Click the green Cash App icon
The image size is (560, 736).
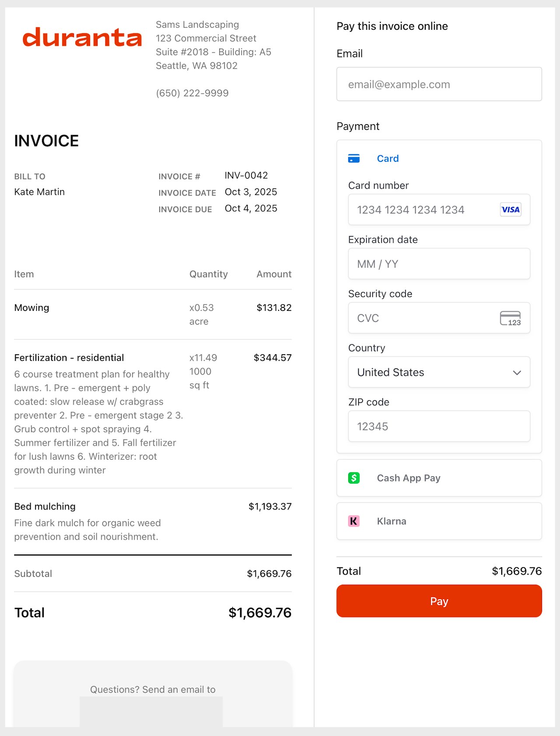(x=353, y=478)
